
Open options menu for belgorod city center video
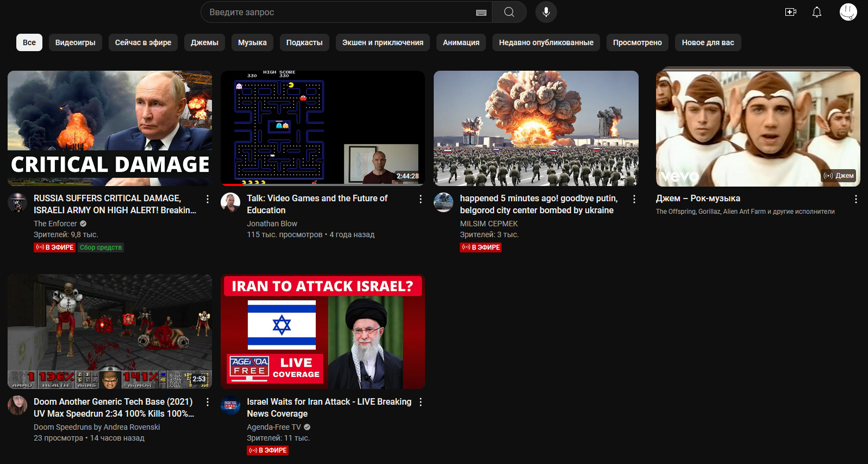[634, 199]
